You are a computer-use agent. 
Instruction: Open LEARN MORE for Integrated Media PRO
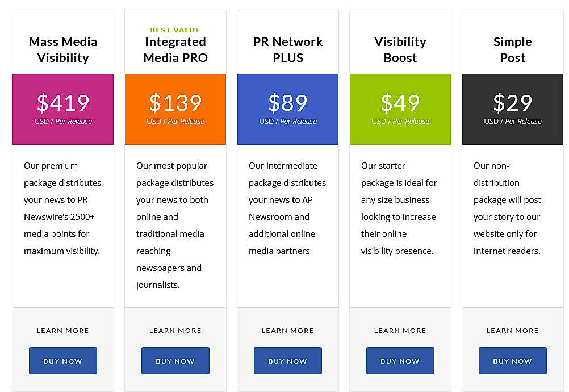pos(175,330)
